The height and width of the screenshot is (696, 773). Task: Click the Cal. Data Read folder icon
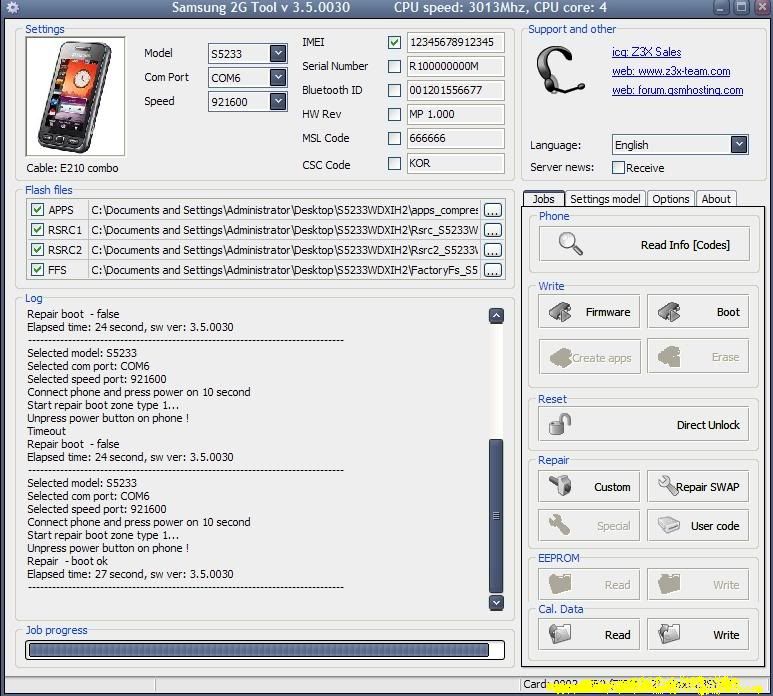click(561, 633)
